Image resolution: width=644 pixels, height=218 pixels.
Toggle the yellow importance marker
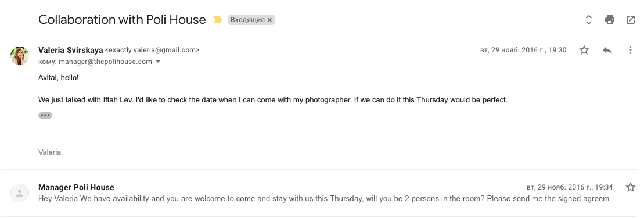(218, 20)
